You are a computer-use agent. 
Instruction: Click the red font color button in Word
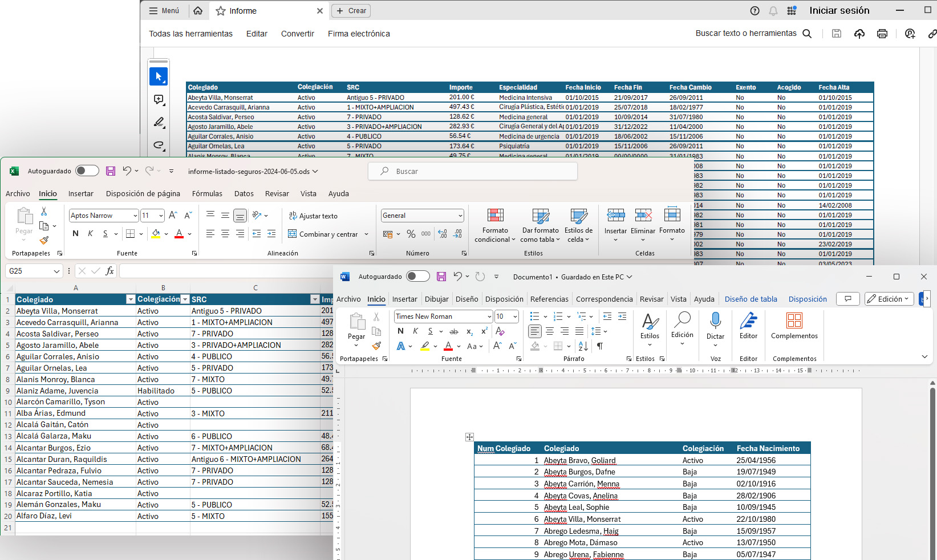click(448, 346)
